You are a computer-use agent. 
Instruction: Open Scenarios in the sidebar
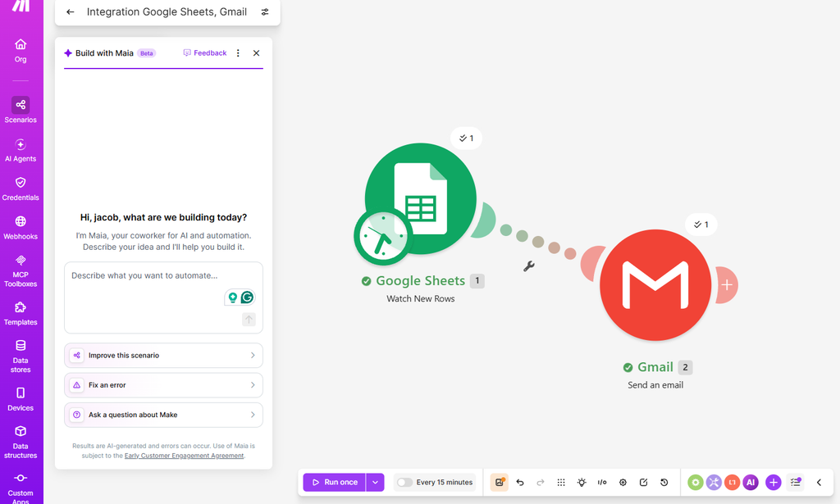(21, 110)
